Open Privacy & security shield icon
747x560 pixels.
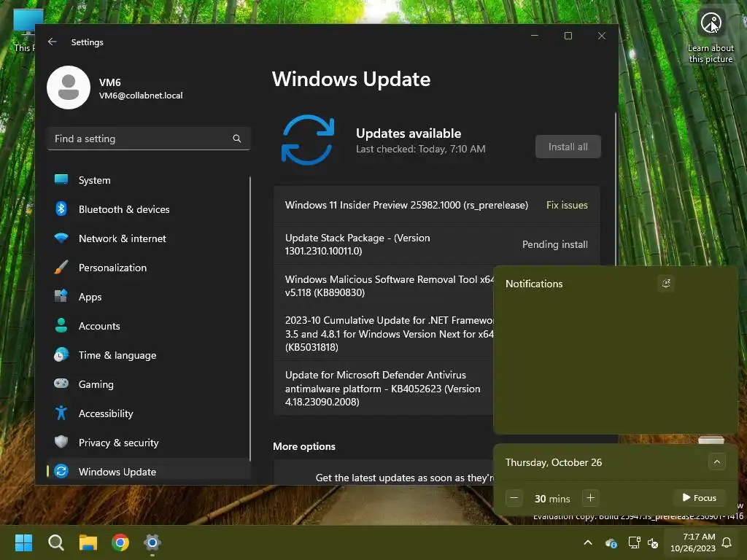pos(61,442)
